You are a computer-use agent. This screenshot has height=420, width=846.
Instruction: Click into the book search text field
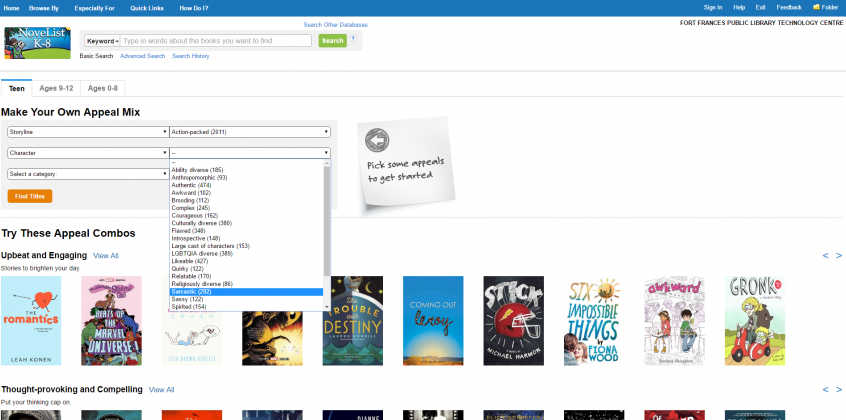tap(217, 41)
